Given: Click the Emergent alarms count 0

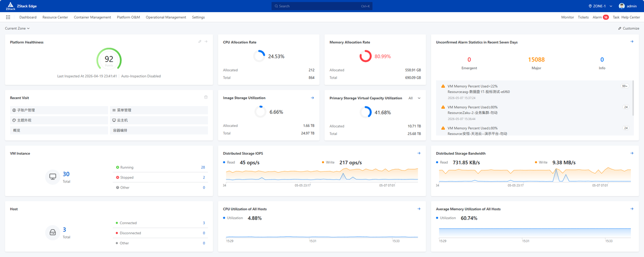Looking at the screenshot, I should point(469,59).
